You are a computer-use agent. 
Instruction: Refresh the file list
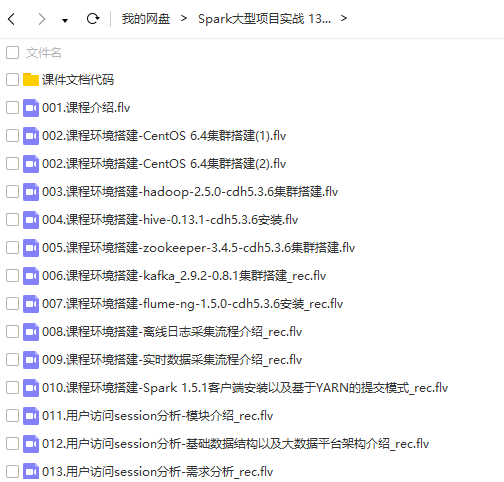pyautogui.click(x=93, y=19)
